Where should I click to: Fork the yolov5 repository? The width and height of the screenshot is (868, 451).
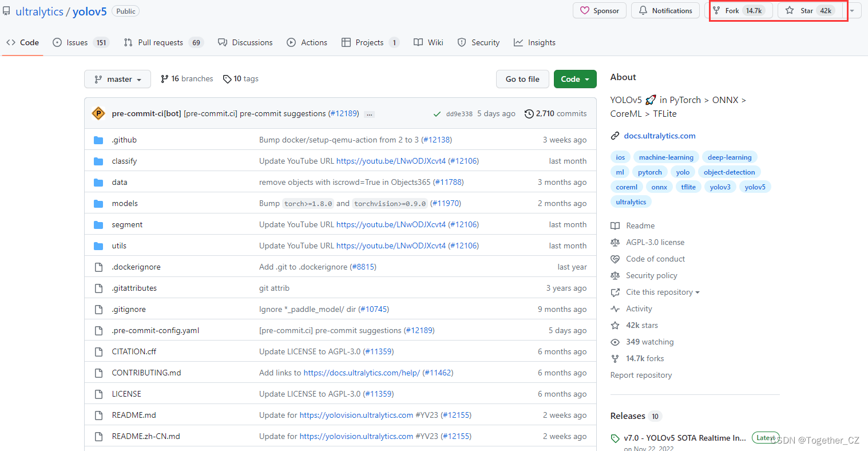coord(739,11)
